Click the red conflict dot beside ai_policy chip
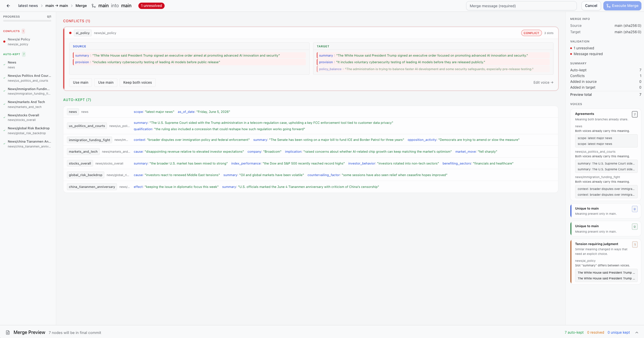 tap(70, 33)
